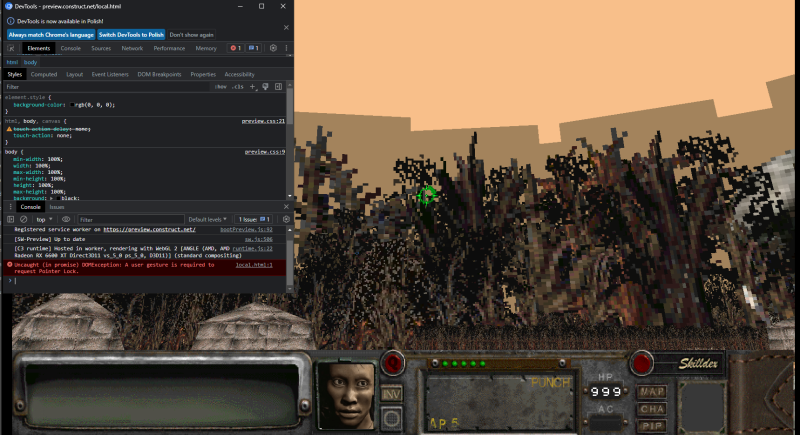Open the drawer three-dot menu
800x435 pixels.
pyautogui.click(x=10, y=207)
